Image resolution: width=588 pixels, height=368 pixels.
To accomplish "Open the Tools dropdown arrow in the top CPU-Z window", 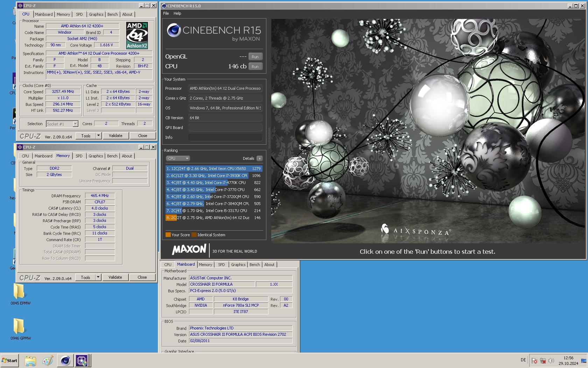I will point(98,136).
